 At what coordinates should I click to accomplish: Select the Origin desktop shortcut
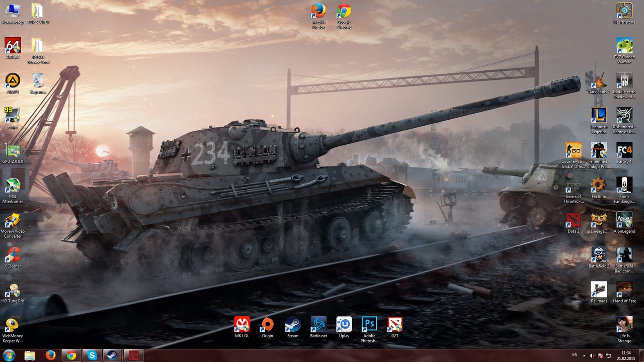click(267, 327)
